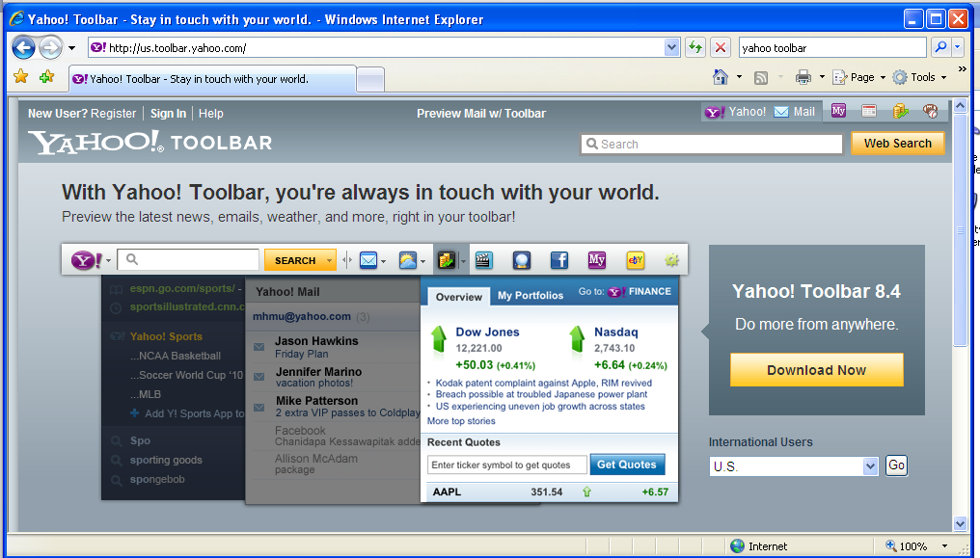980x558 pixels.
Task: Click the Download Now button
Action: pos(816,370)
